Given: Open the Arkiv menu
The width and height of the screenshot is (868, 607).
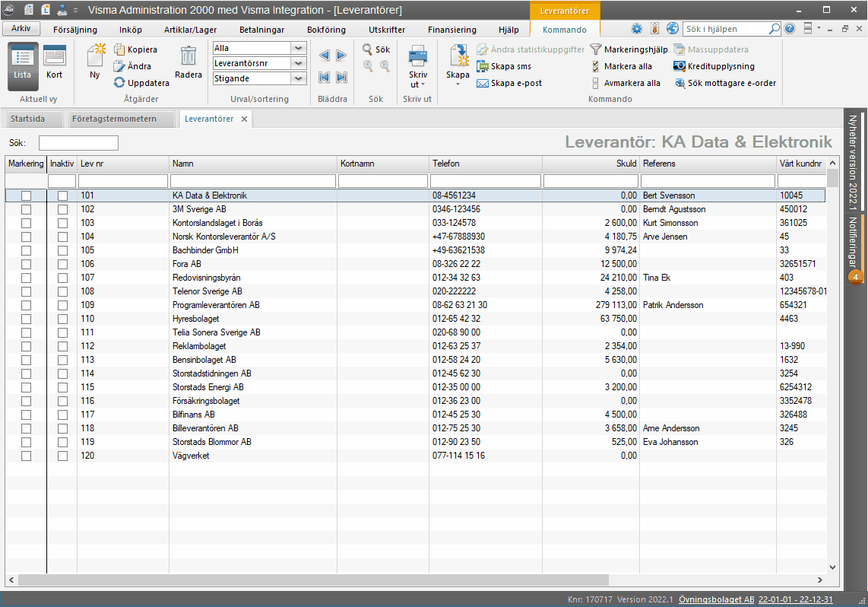Looking at the screenshot, I should tap(21, 28).
